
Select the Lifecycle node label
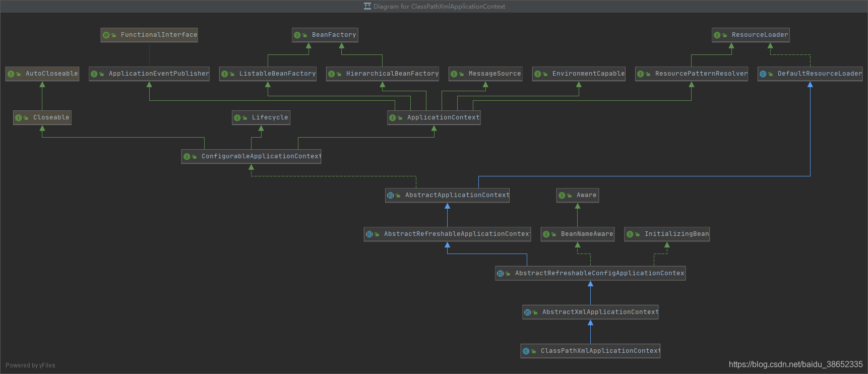pos(270,117)
